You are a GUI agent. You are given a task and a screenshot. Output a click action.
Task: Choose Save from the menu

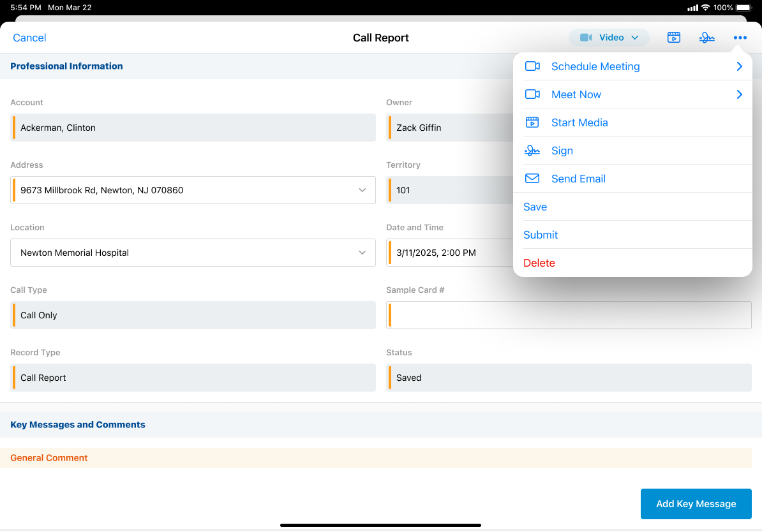[x=535, y=207]
